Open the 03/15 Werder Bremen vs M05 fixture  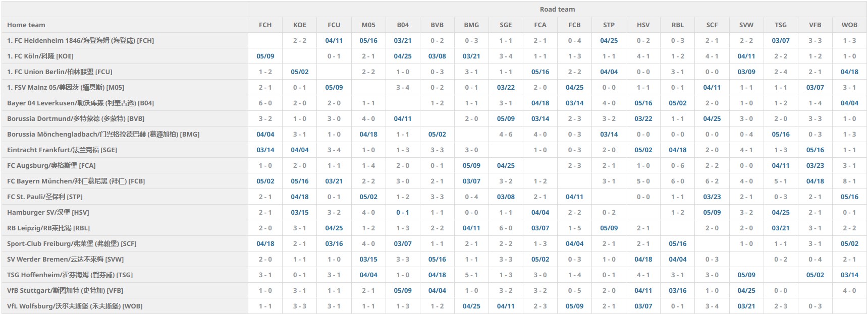368,259
